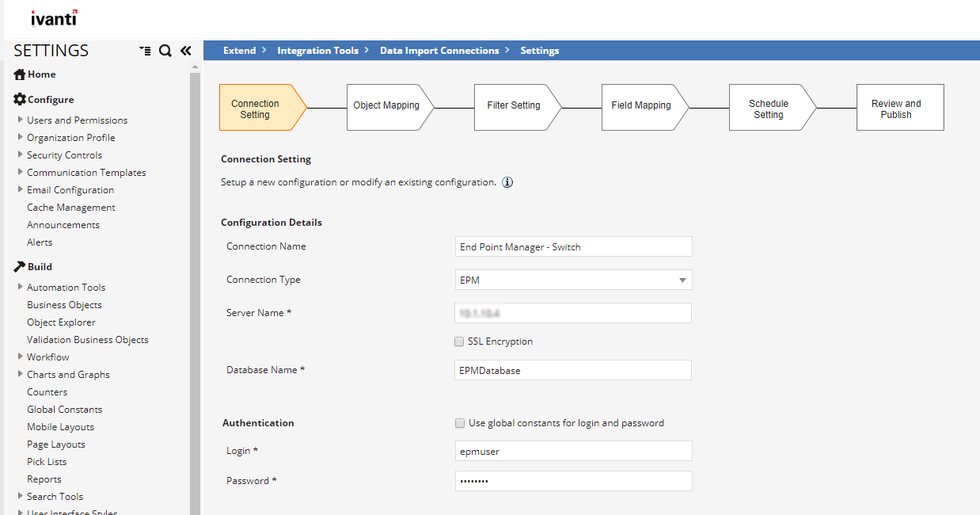This screenshot has height=515, width=980.
Task: Expand the Users and Permissions tree node
Action: [20, 120]
